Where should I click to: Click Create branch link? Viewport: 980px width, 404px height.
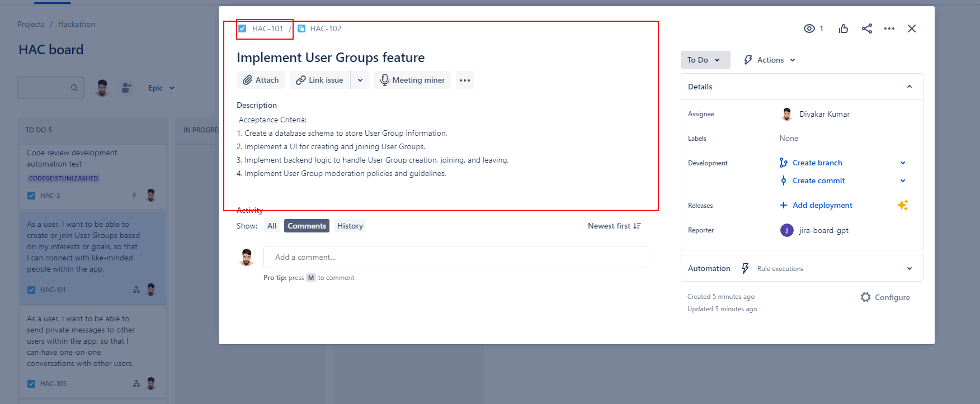pos(817,163)
